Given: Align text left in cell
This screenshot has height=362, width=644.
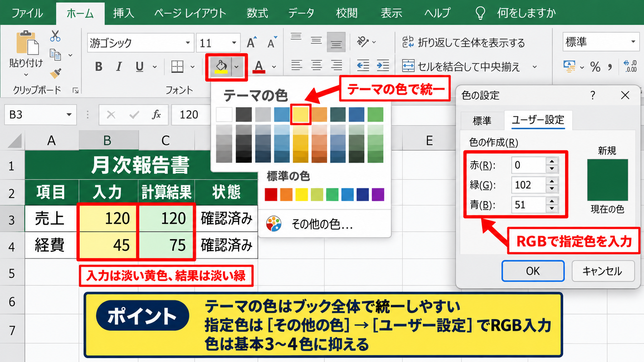Looking at the screenshot, I should [x=296, y=65].
